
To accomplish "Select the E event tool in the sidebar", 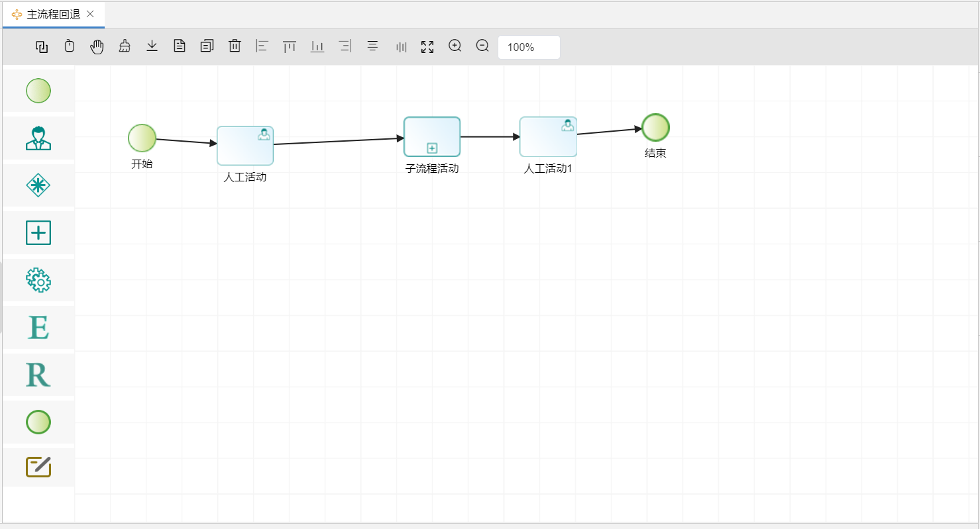I will coord(38,327).
